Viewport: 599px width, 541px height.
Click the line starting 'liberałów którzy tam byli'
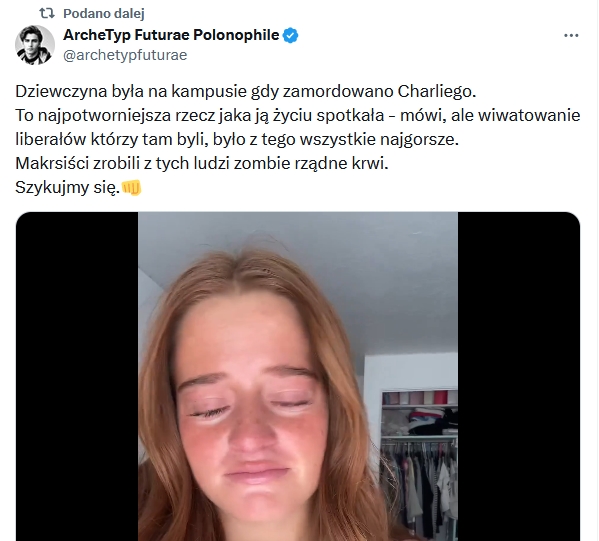(x=237, y=139)
